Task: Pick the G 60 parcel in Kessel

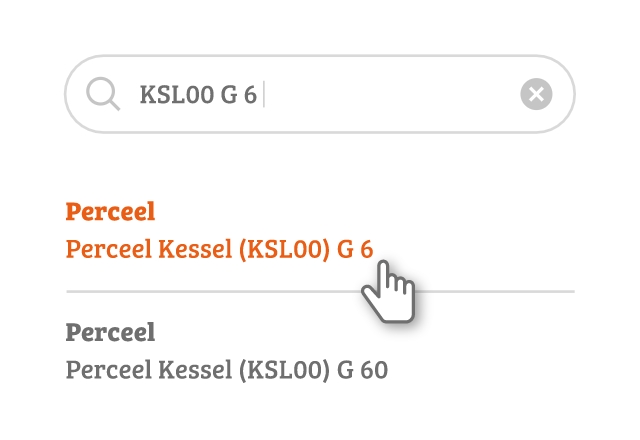Action: (x=227, y=370)
